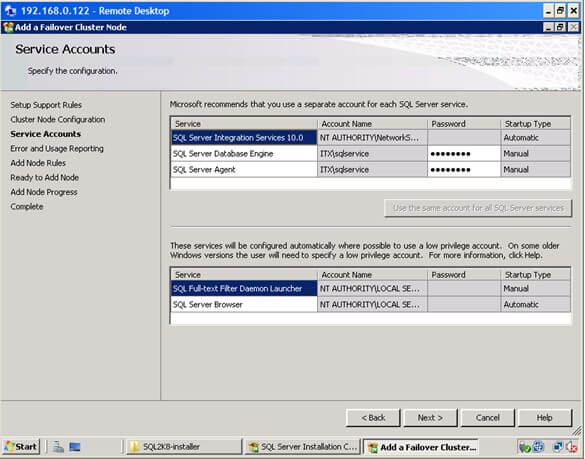Click Automatic startup type for SQL Server Browser

(535, 305)
